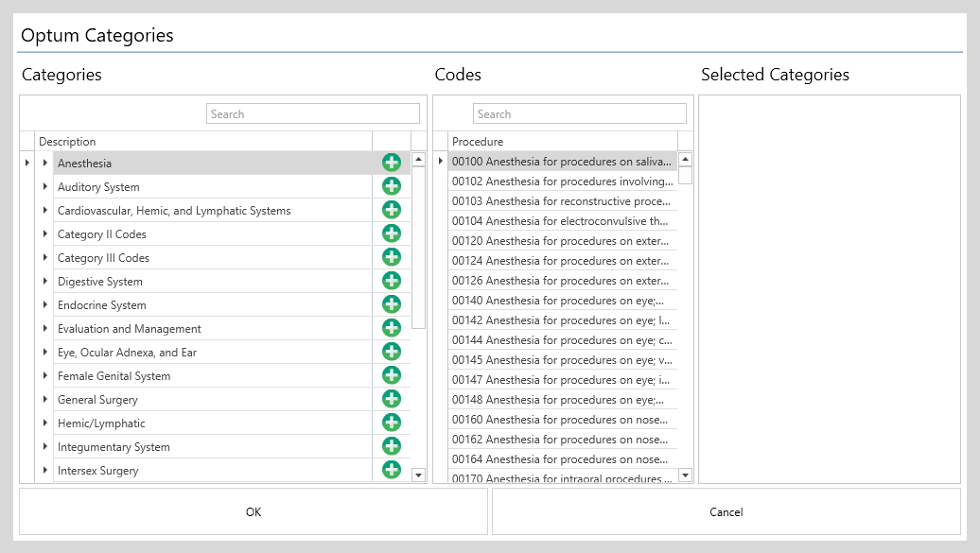Image resolution: width=980 pixels, height=553 pixels.
Task: Add Anesthesia category with green plus icon
Action: [x=392, y=163]
